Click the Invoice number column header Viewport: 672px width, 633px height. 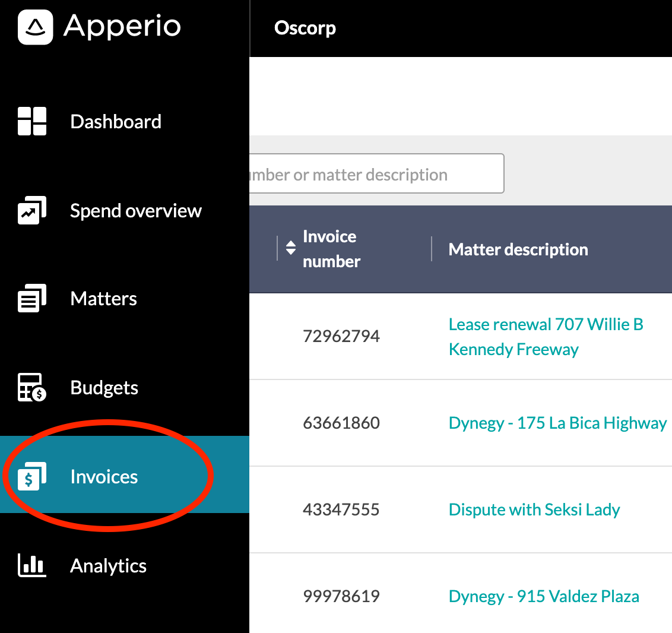331,249
